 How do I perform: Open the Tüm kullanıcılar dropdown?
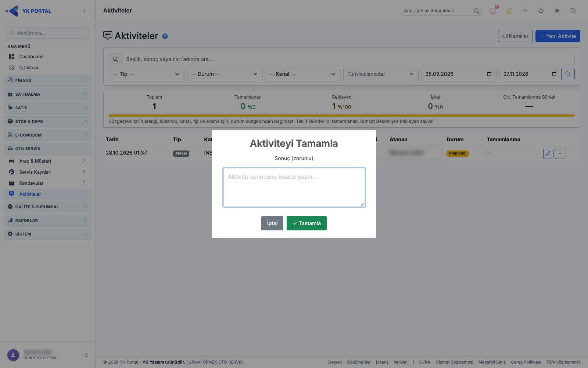381,74
